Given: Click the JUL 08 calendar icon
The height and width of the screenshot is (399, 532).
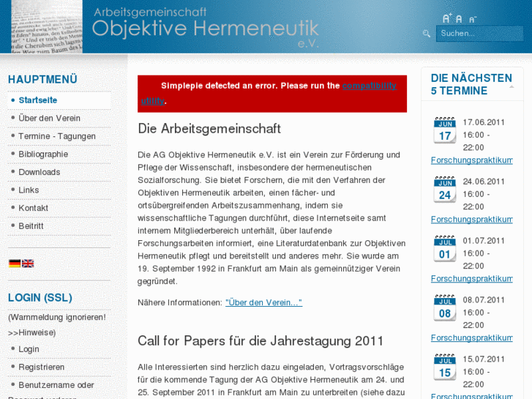Looking at the screenshot, I should pyautogui.click(x=444, y=308).
